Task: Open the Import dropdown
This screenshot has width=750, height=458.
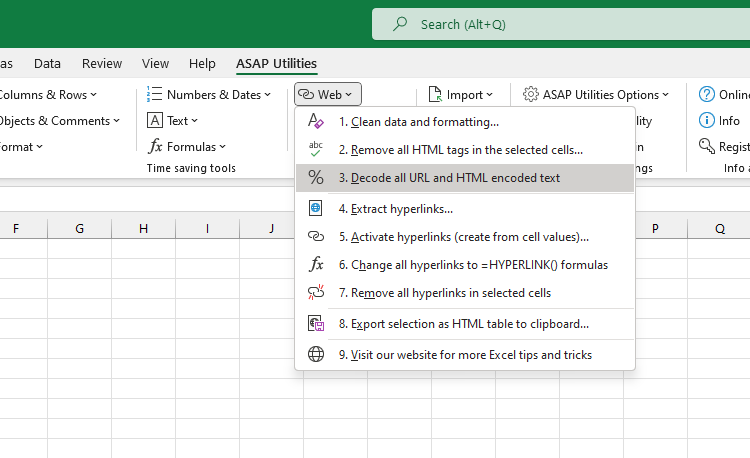Action: pyautogui.click(x=461, y=94)
